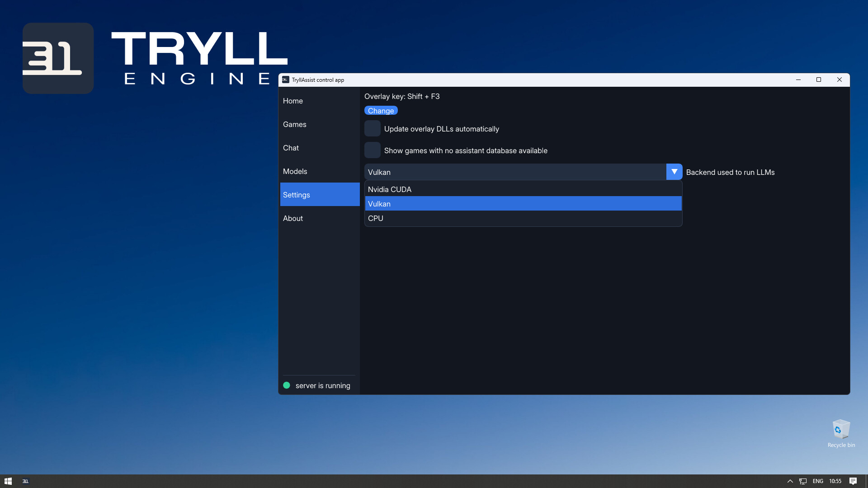Switch to the Models section
The height and width of the screenshot is (488, 868).
[320, 171]
